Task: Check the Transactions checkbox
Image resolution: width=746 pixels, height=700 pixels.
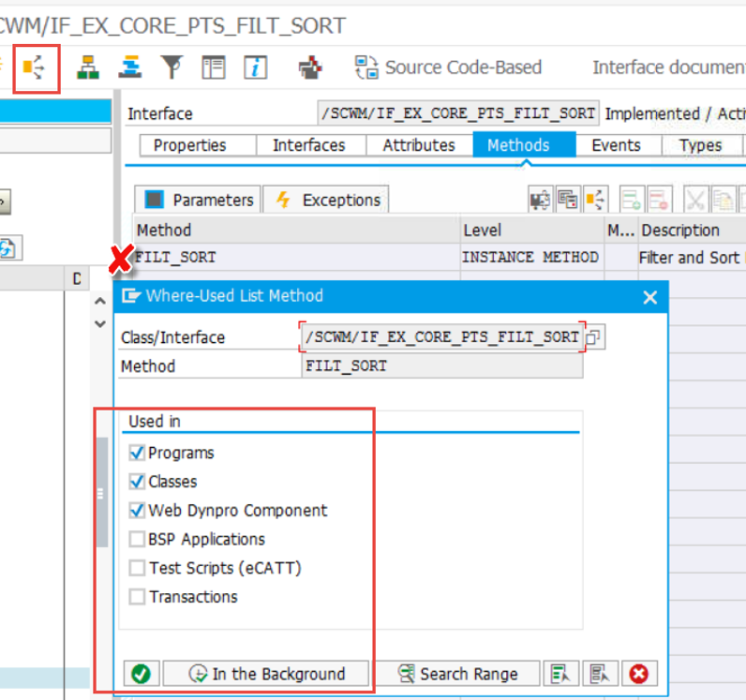Action: coord(137,597)
